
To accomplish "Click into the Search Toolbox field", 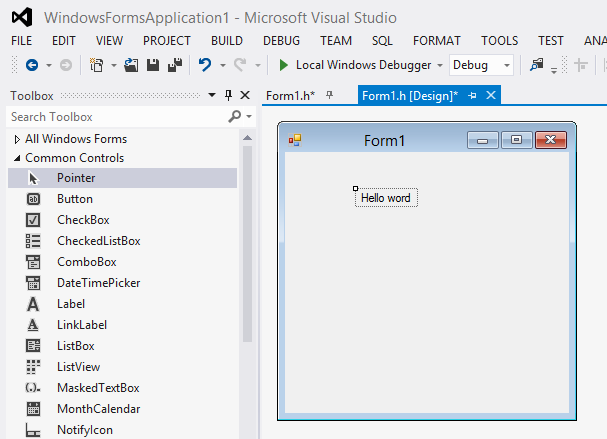I will [116, 117].
